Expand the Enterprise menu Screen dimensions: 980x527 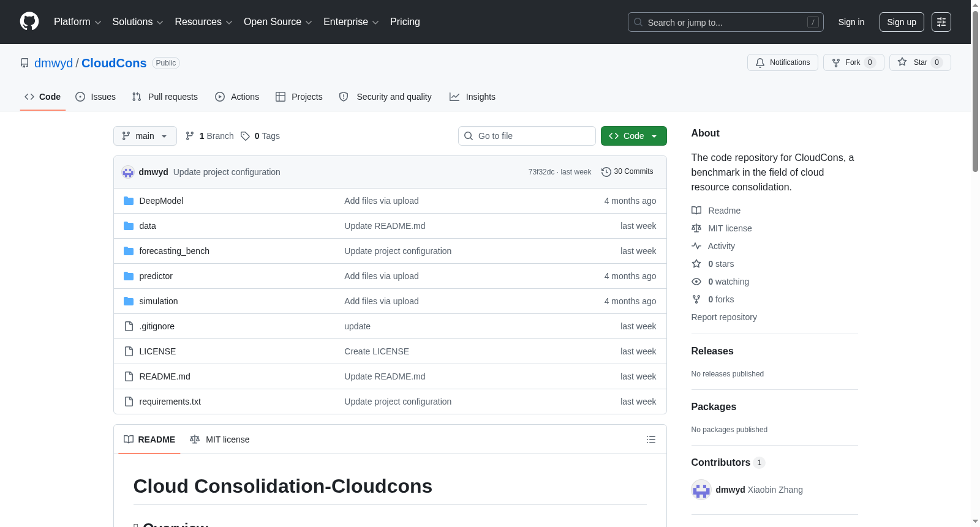tap(351, 22)
